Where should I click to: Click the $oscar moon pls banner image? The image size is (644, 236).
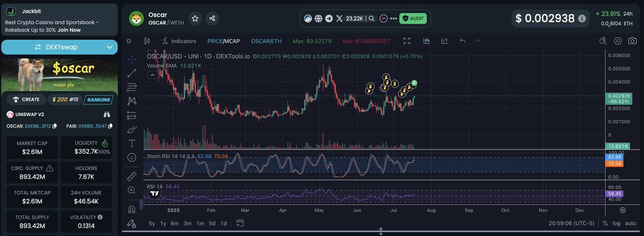click(59, 74)
